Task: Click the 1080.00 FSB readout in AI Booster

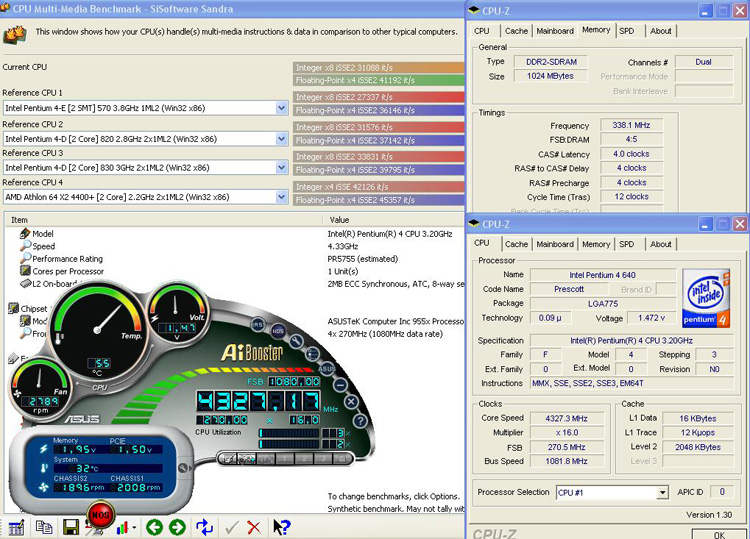Action: (x=294, y=381)
